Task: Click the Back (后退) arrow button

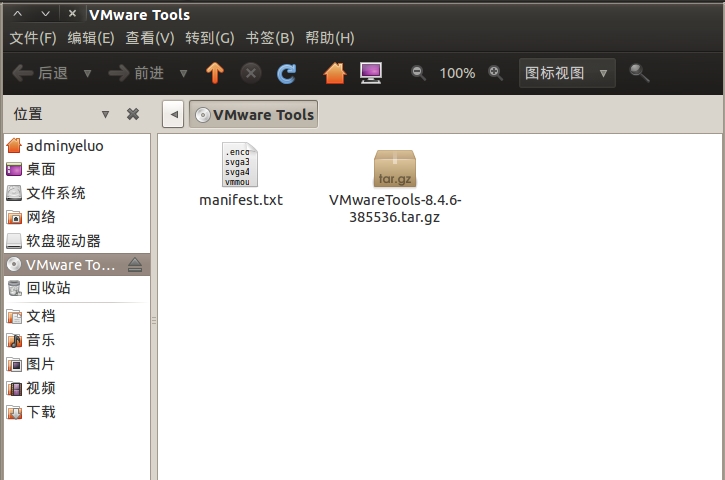Action: pos(40,73)
